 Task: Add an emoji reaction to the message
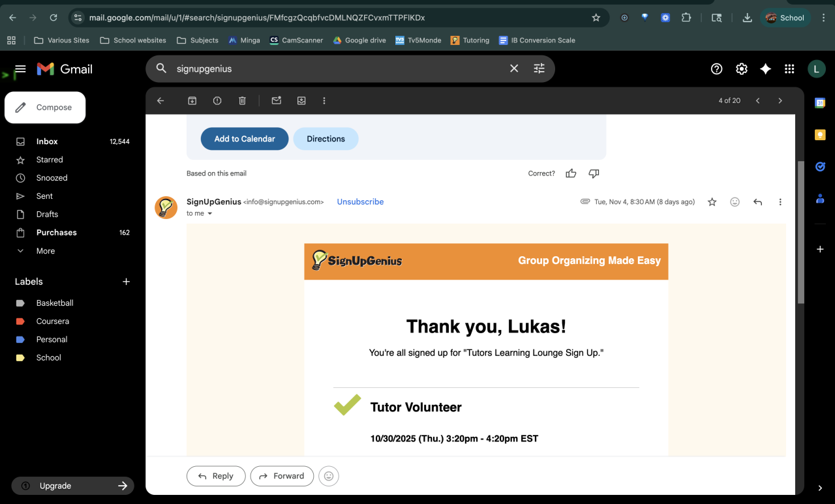735,202
